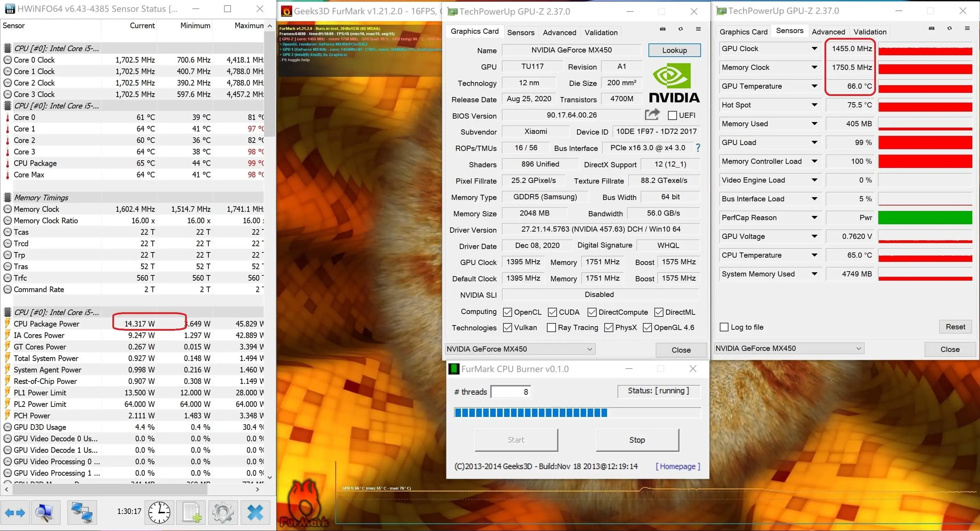Viewport: 980px width, 531px height.
Task: Open HWiNFO sensor search magnifier icon
Action: (x=45, y=513)
